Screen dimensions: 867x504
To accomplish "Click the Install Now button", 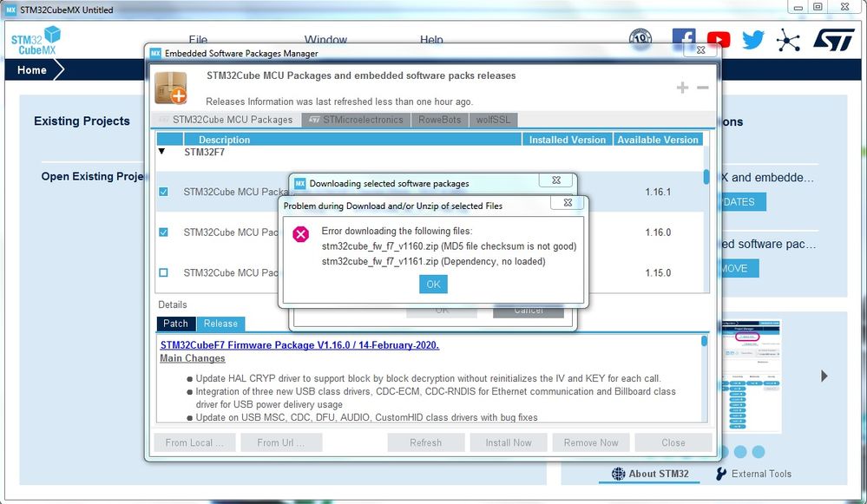I will click(509, 442).
